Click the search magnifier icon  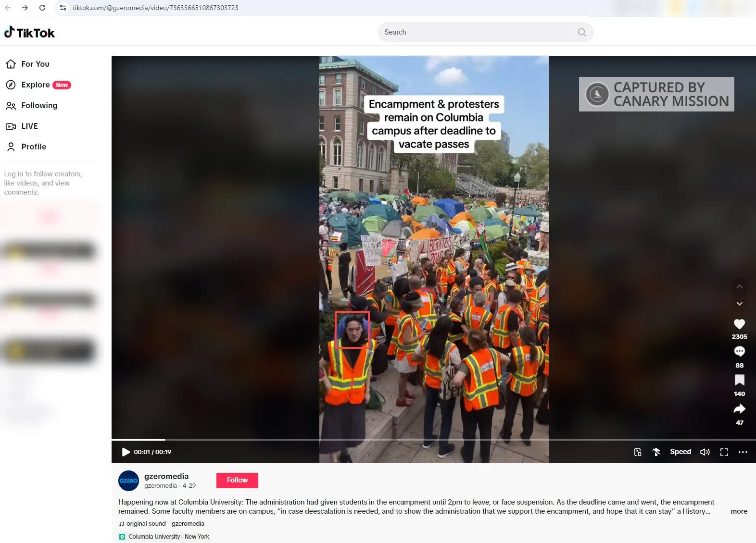pos(582,32)
